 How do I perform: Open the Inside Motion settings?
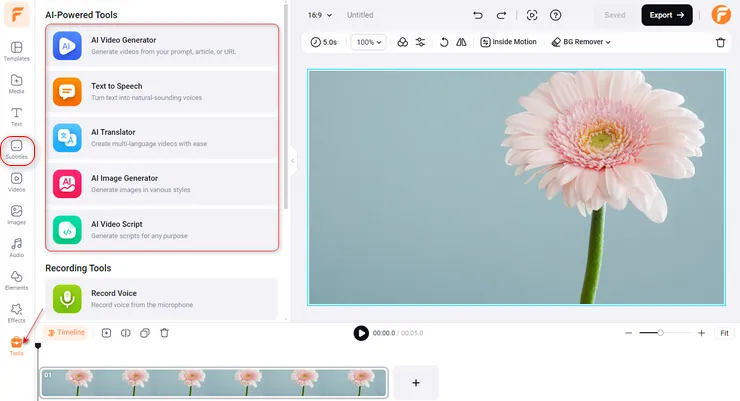[x=508, y=42]
